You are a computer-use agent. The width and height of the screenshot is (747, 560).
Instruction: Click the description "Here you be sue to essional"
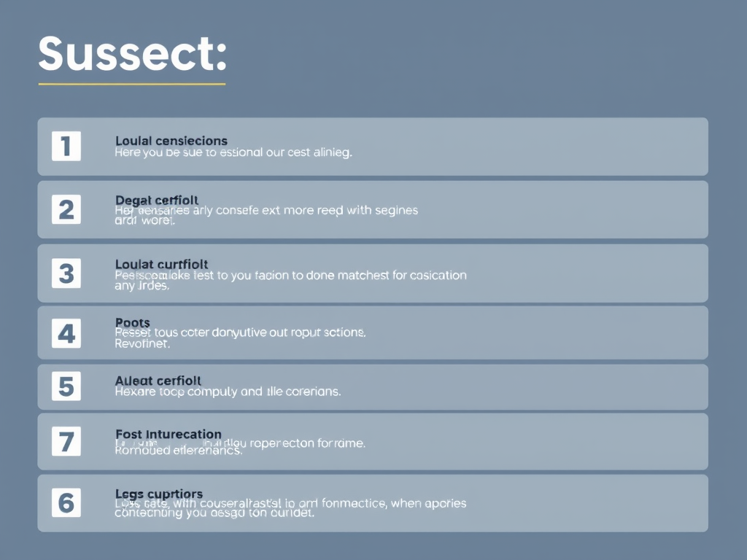coord(233,153)
